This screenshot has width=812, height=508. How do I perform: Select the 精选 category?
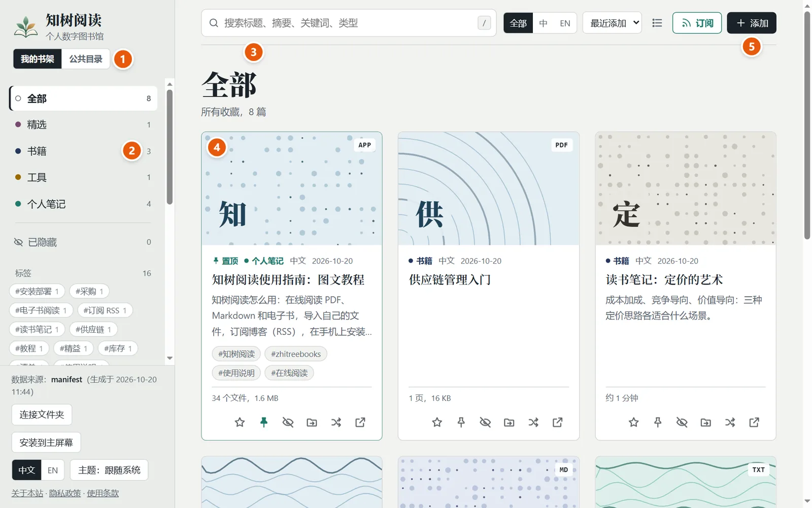click(x=83, y=124)
